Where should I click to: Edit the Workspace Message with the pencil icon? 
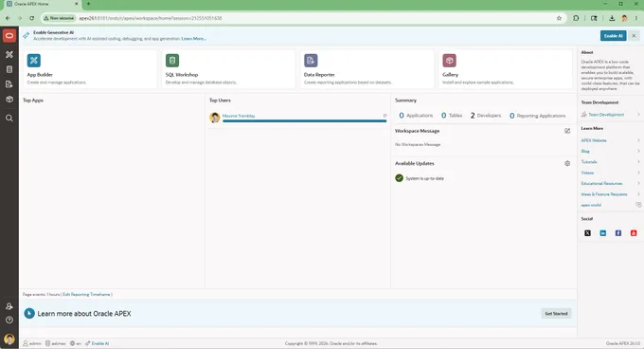(x=567, y=131)
